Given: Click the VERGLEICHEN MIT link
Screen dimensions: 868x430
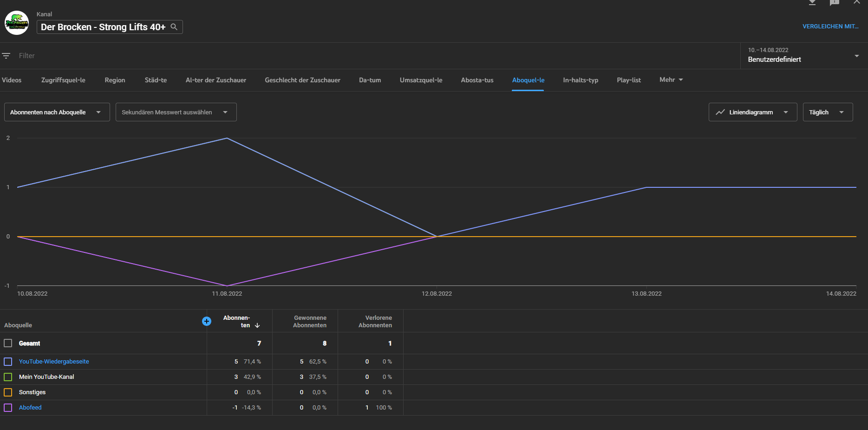Looking at the screenshot, I should pyautogui.click(x=830, y=26).
